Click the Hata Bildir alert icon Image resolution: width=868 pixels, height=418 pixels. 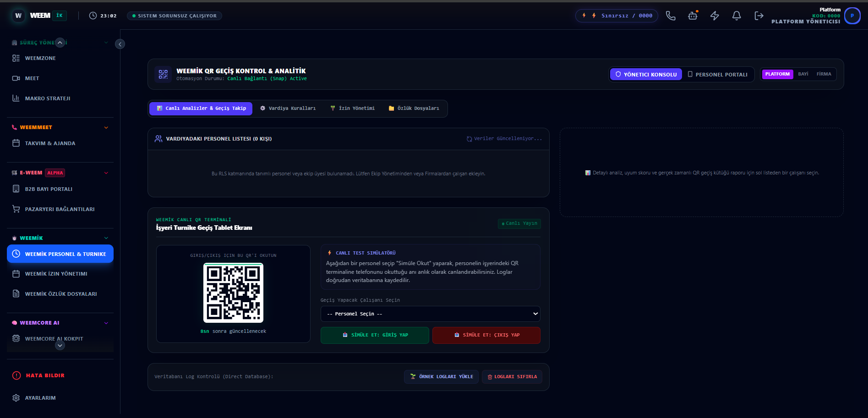[16, 375]
